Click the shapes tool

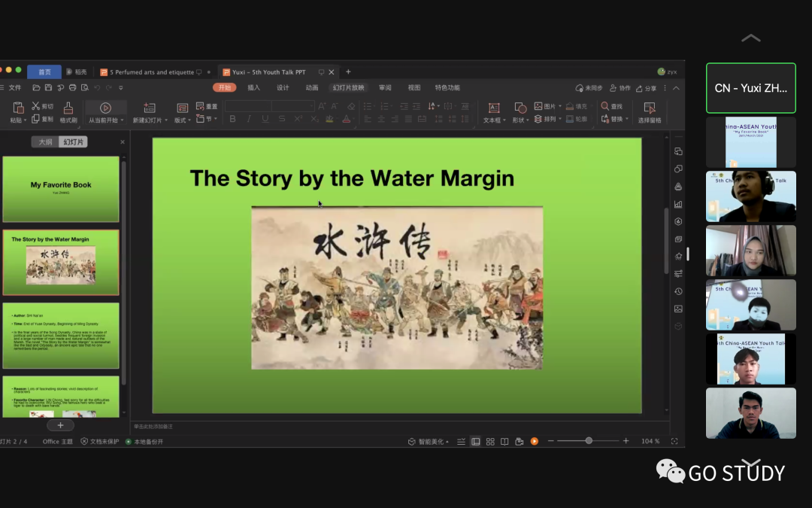520,108
